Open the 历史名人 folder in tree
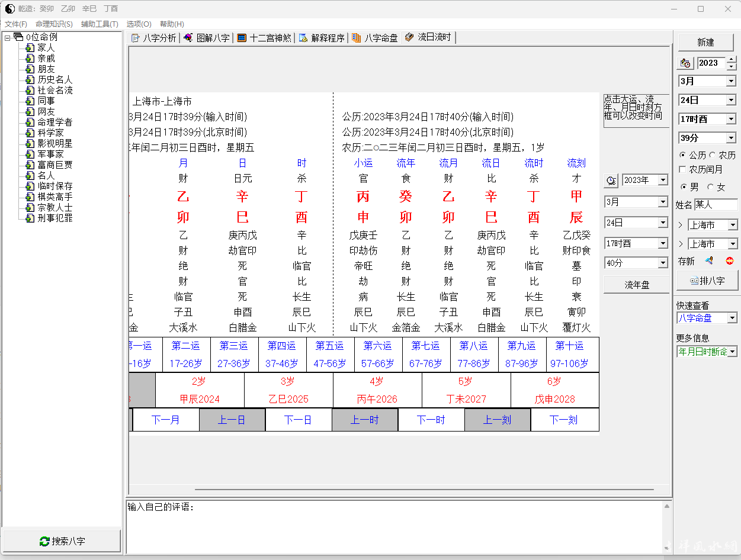The width and height of the screenshot is (741, 560). pos(54,79)
